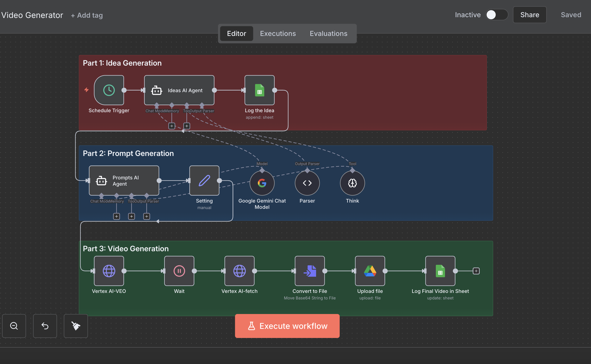The width and height of the screenshot is (591, 364).
Task: Select the Setting pencil node
Action: (204, 180)
